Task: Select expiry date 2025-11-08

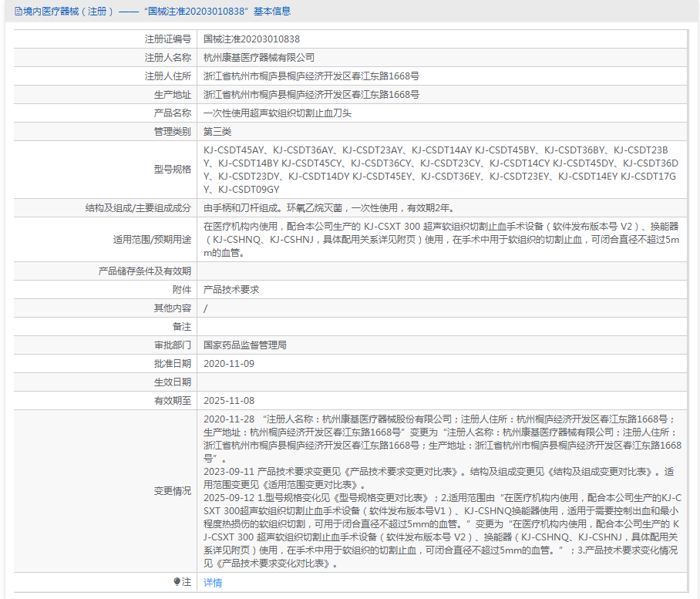Action: tap(229, 401)
